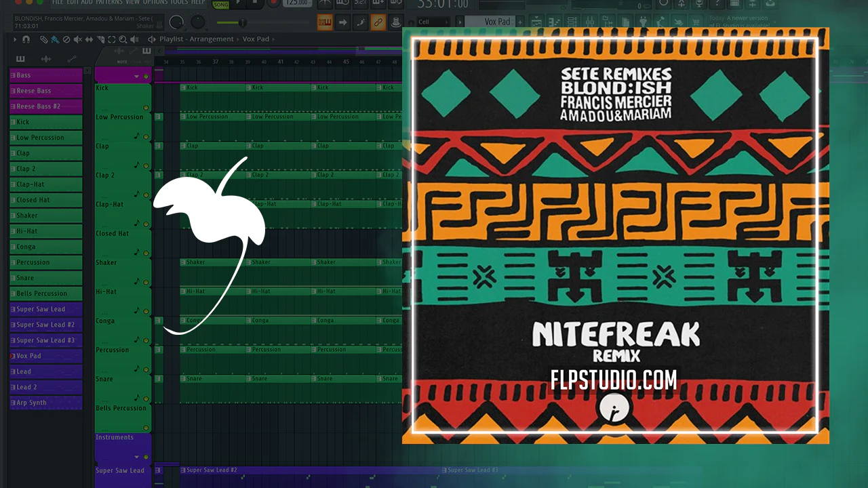Open the OPTIONS menu
The image size is (868, 488).
(x=155, y=2)
